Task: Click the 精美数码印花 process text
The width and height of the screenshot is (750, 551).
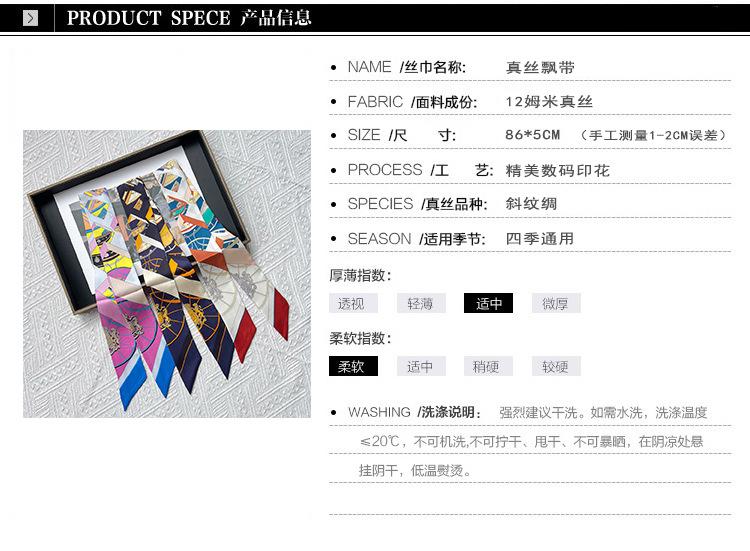Action: point(557,171)
